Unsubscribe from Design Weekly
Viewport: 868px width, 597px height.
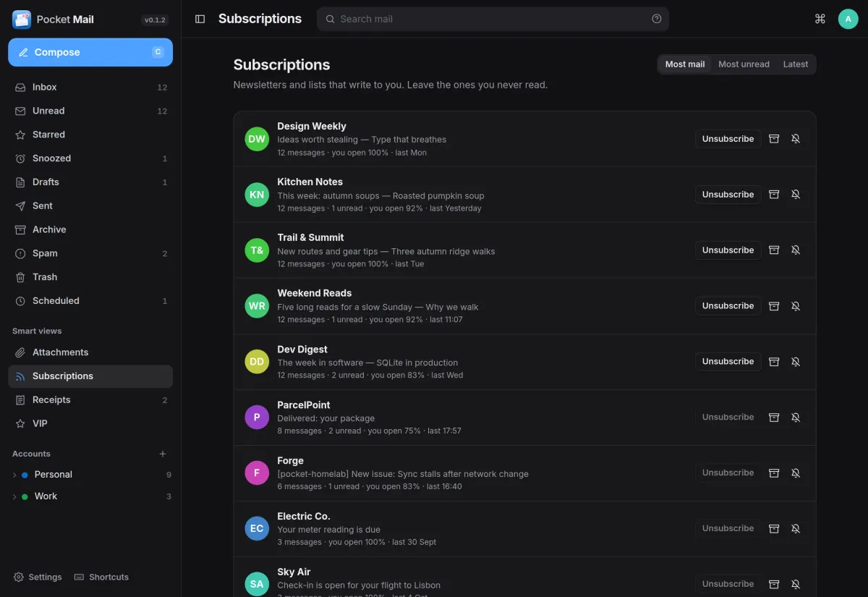(x=728, y=139)
